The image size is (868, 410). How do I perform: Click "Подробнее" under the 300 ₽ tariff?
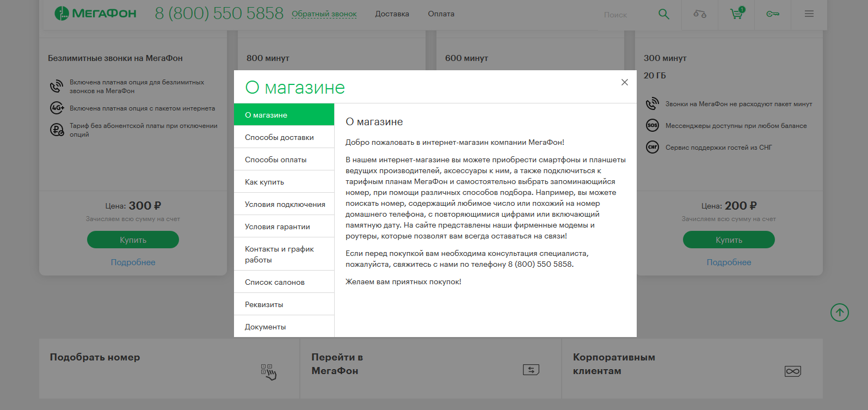tap(133, 262)
